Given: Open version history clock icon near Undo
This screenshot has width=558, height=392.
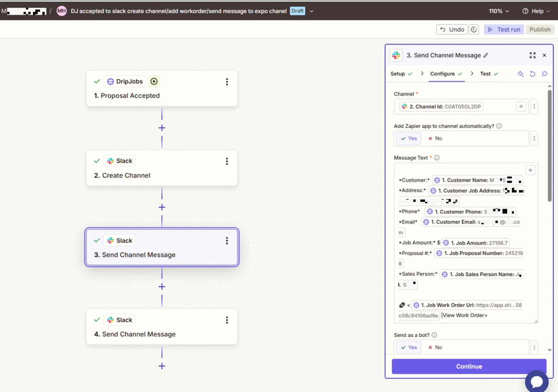Looking at the screenshot, I should 474,30.
